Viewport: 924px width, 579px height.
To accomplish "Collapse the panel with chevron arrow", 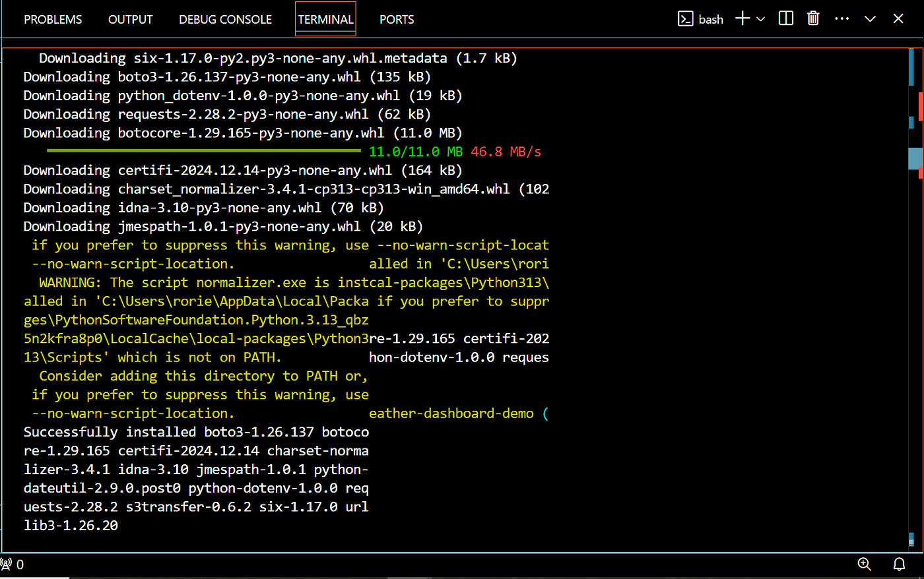I will (870, 19).
